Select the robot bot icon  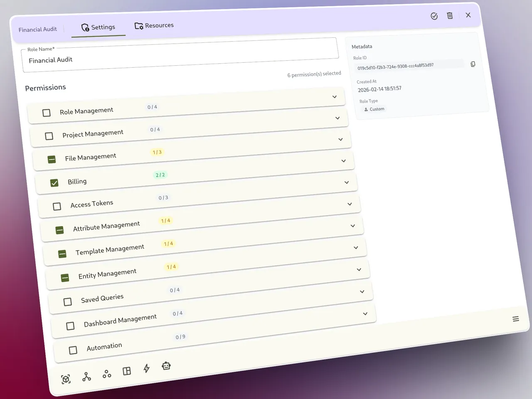(166, 366)
